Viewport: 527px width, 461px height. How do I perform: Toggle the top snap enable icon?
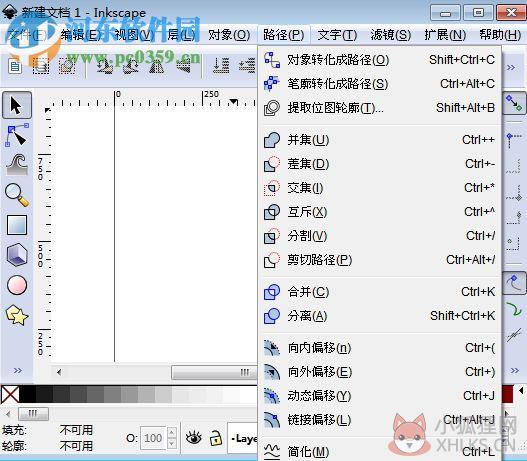click(x=514, y=103)
